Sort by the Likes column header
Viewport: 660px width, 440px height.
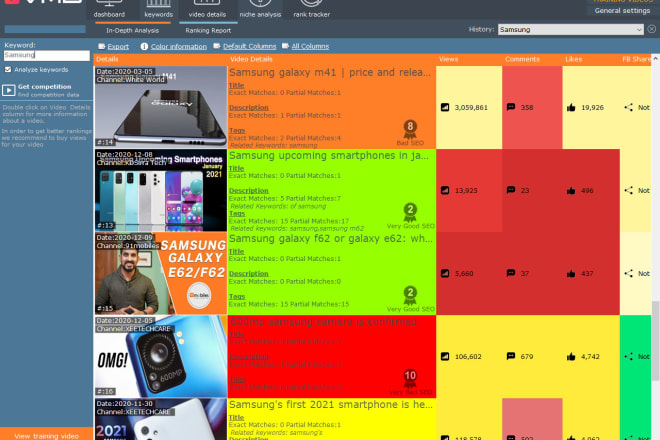(573, 59)
